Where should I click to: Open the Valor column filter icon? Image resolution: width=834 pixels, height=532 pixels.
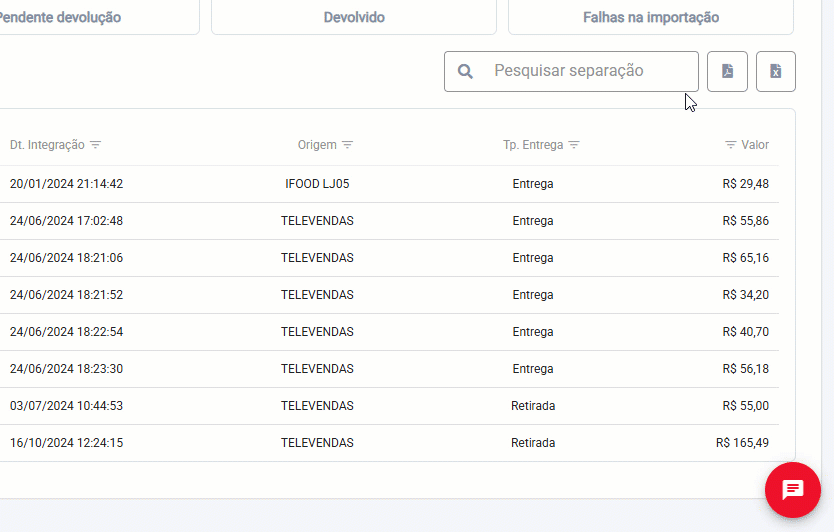pos(731,145)
